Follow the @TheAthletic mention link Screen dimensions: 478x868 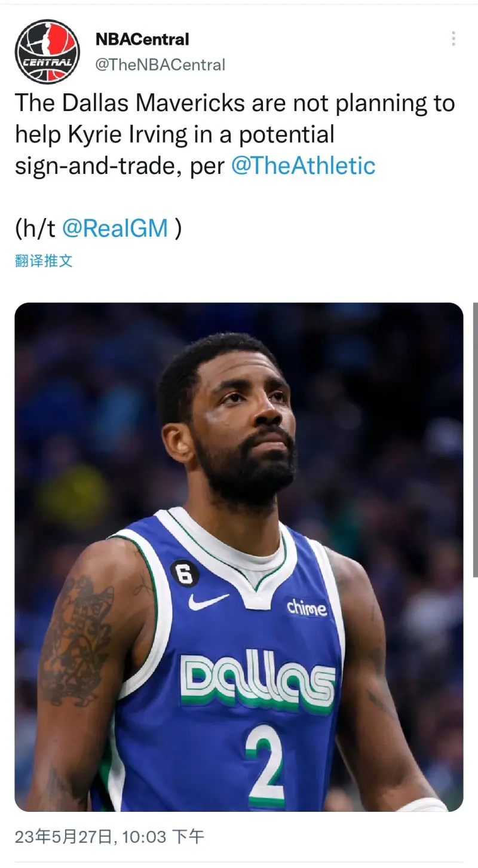(x=303, y=165)
